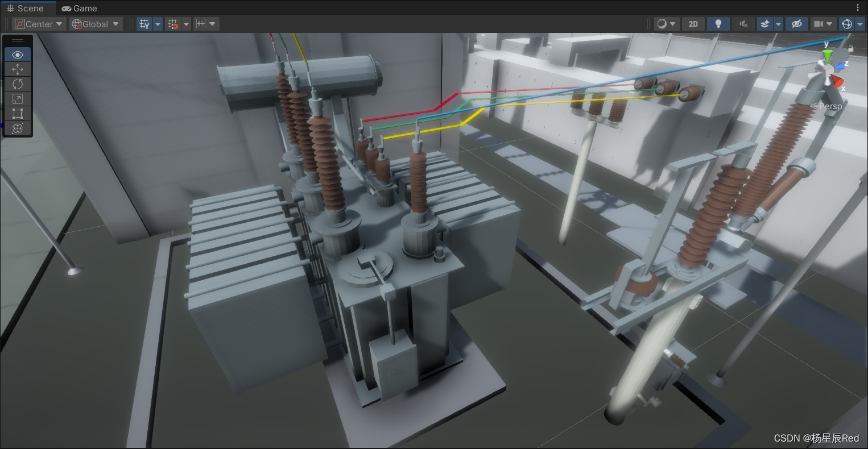Toggle hidden objects scene visibility
Viewport: 868px width, 449px height.
point(796,24)
